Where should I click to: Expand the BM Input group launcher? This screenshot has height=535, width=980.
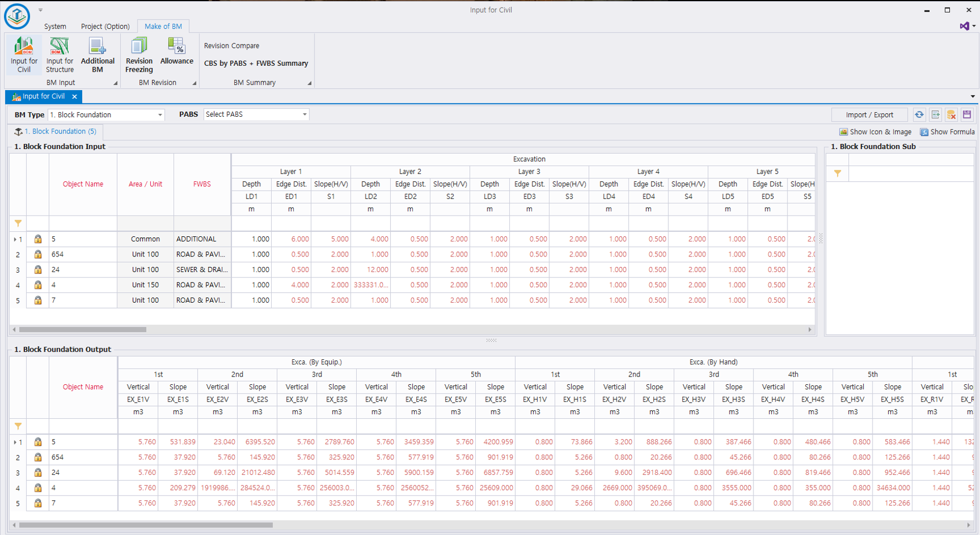pyautogui.click(x=115, y=83)
